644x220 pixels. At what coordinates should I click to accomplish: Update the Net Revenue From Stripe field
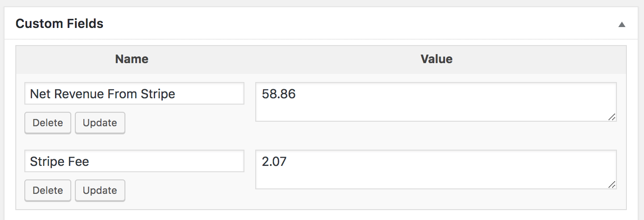100,123
